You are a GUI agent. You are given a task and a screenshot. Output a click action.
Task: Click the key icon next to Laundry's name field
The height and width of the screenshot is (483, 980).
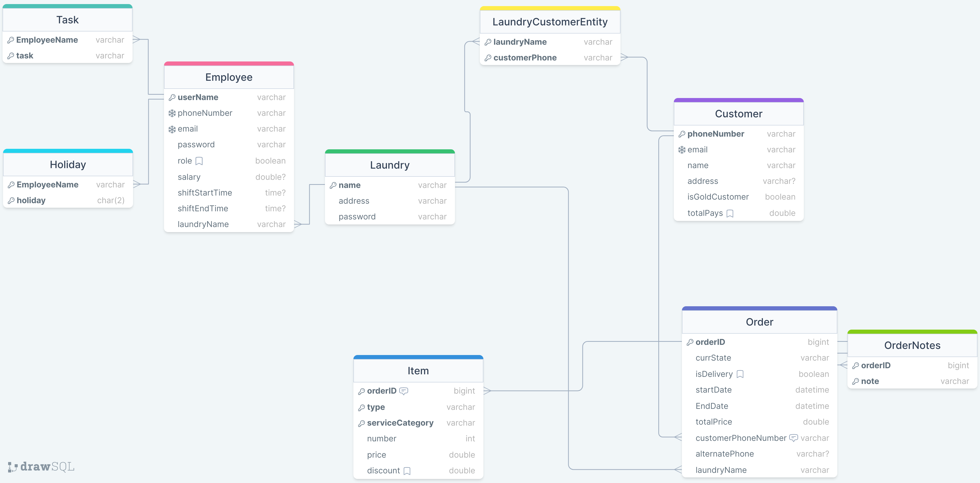pos(333,185)
